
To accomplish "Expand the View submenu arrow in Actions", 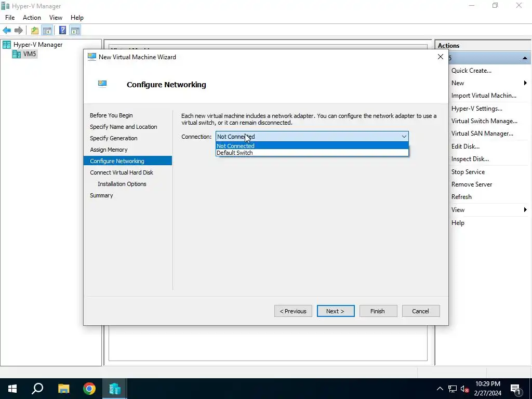I will click(x=525, y=210).
